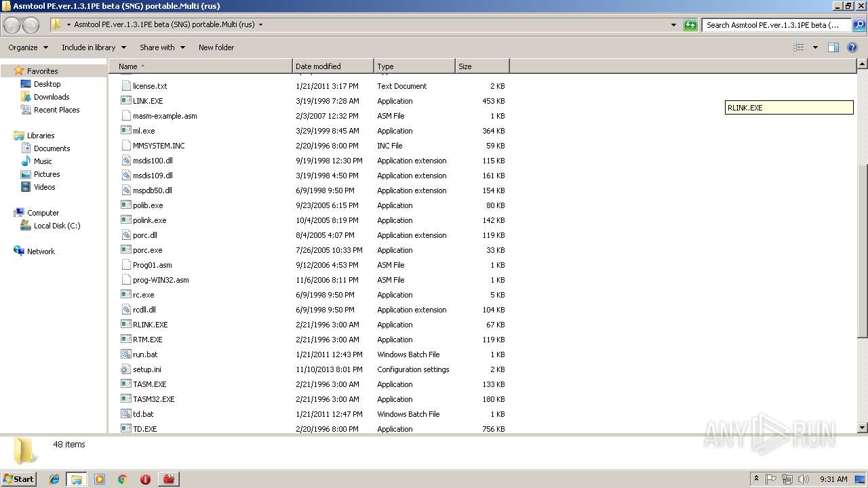Click the scroll down arrow
Viewport: 868px width, 488px height.
tap(863, 428)
